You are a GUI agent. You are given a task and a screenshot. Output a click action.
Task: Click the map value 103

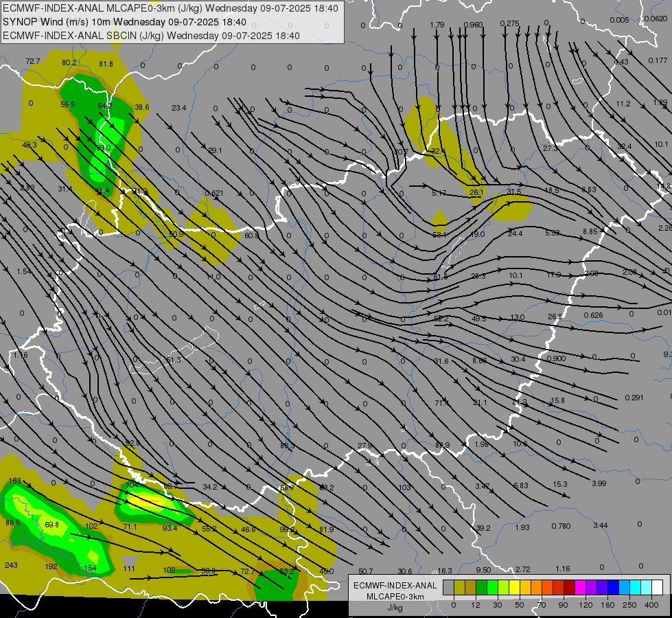pos(404,488)
